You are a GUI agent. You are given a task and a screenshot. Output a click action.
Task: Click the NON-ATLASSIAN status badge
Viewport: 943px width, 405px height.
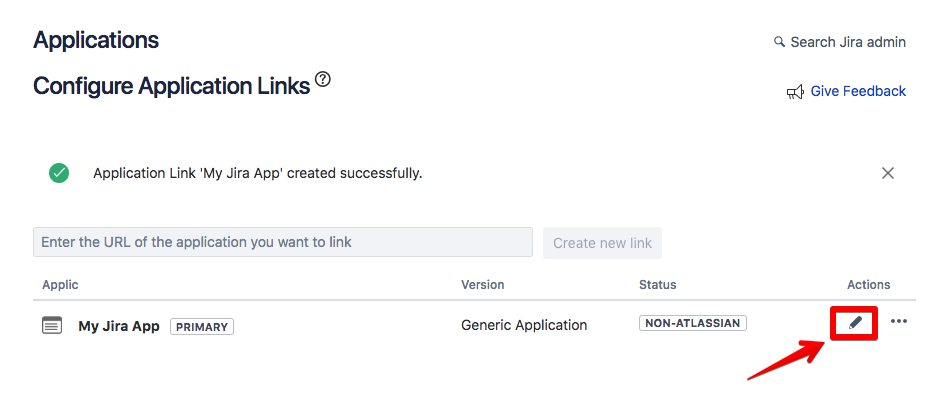tap(693, 323)
